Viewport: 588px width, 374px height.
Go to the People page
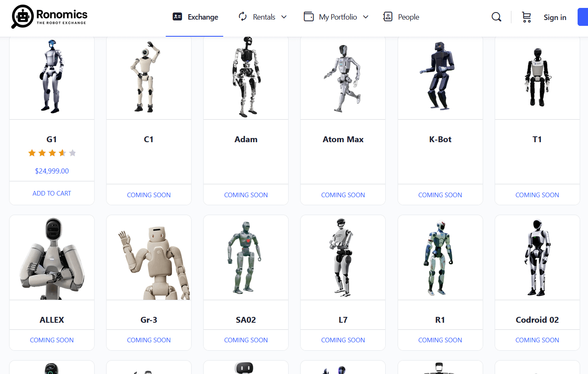408,17
